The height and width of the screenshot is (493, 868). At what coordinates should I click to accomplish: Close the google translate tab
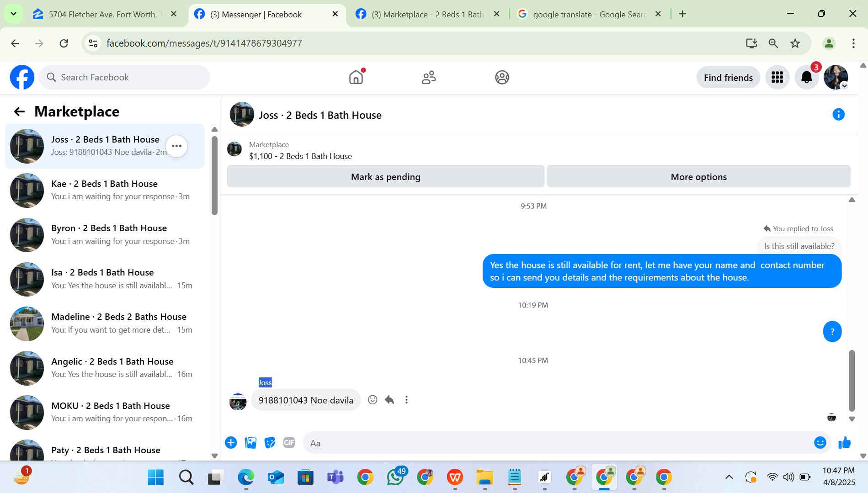point(658,14)
